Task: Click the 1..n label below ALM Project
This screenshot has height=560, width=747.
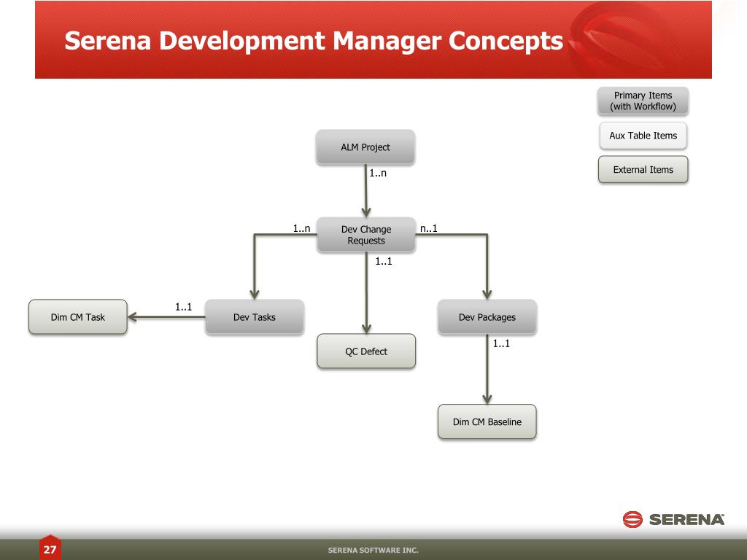Action: tap(378, 174)
